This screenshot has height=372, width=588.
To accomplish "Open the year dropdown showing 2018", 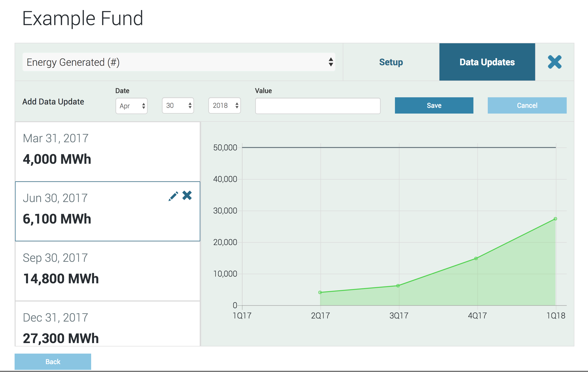I will pyautogui.click(x=224, y=106).
